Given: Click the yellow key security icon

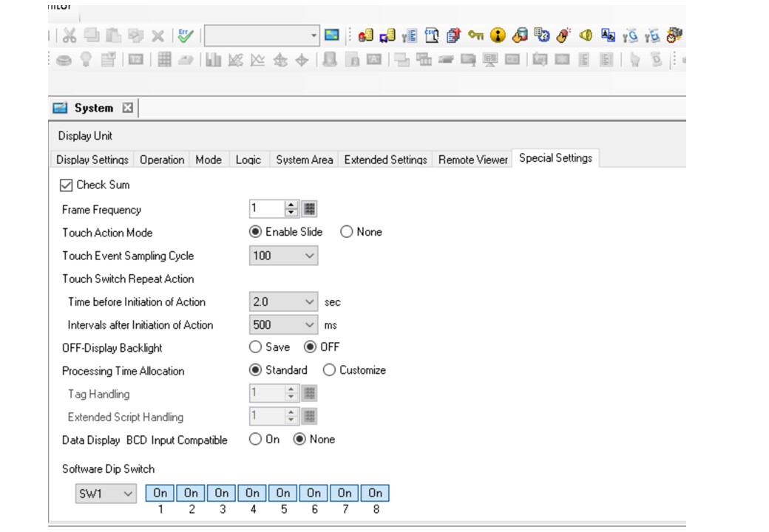Looking at the screenshot, I should click(476, 35).
